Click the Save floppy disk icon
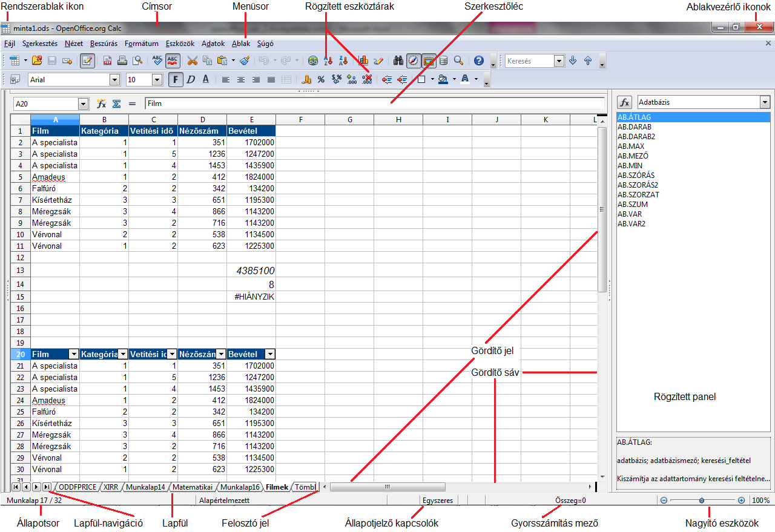This screenshot has width=775, height=532. (x=52, y=61)
